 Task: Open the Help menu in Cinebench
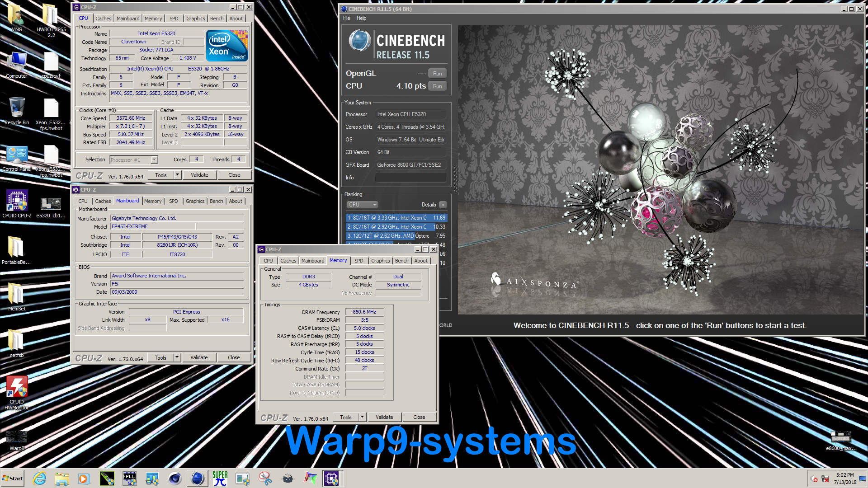361,18
